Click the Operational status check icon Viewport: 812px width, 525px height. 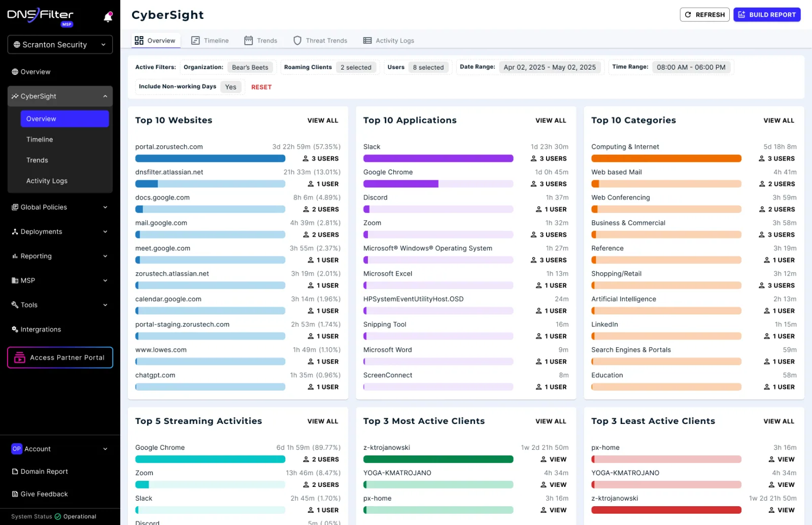tap(58, 517)
